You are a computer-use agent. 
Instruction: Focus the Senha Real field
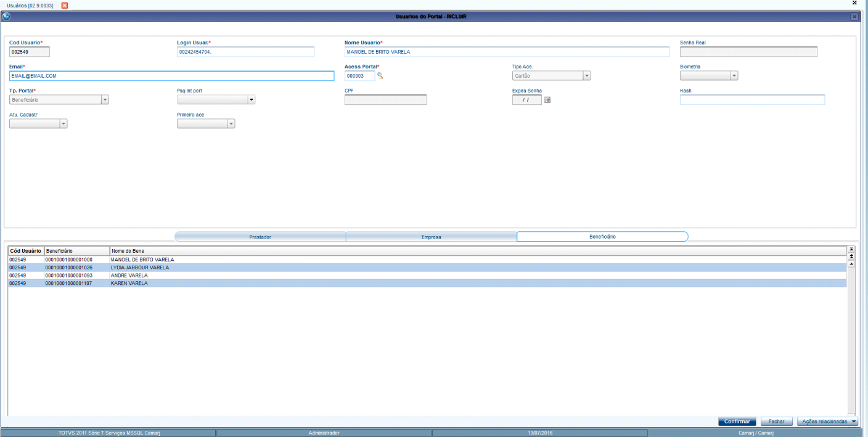pyautogui.click(x=748, y=52)
